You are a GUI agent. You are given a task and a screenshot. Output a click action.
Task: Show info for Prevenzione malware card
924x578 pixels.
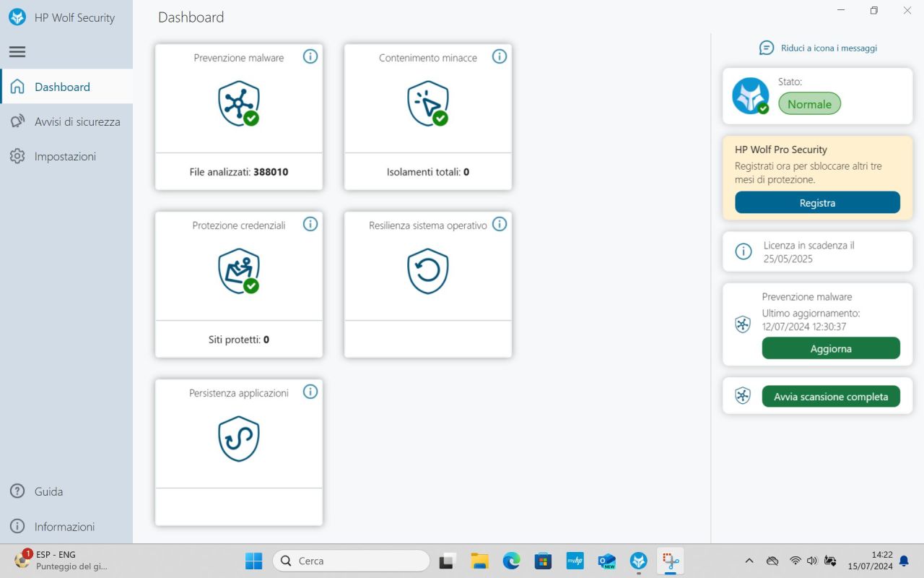point(310,56)
